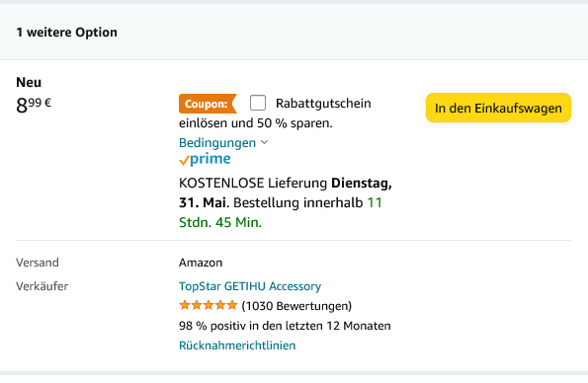
Task: Click the 8,99 € price
Action: [x=34, y=105]
